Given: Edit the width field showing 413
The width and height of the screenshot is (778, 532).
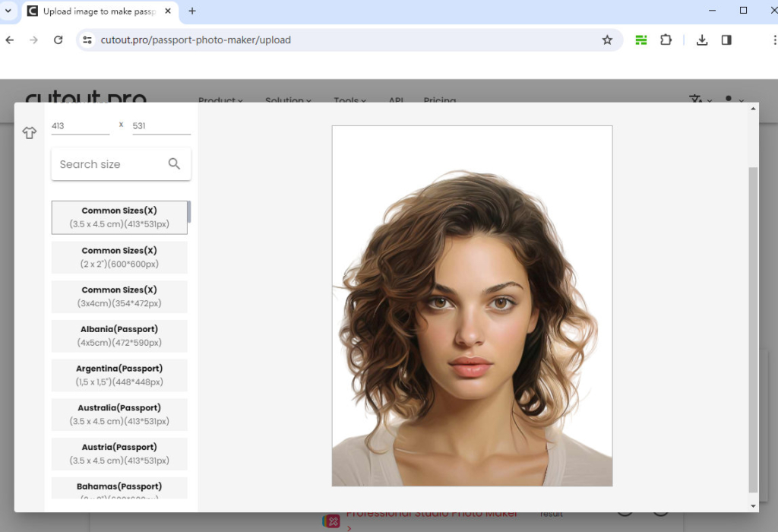Looking at the screenshot, I should click(x=81, y=126).
